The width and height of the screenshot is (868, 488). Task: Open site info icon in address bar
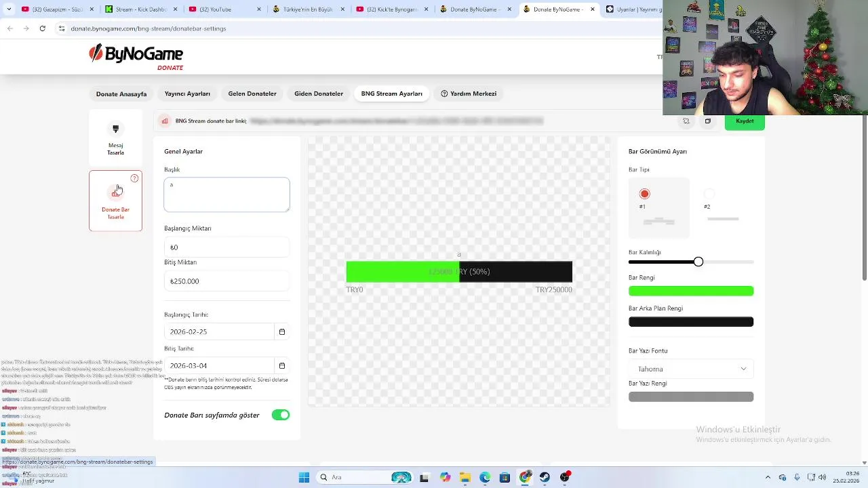(62, 28)
